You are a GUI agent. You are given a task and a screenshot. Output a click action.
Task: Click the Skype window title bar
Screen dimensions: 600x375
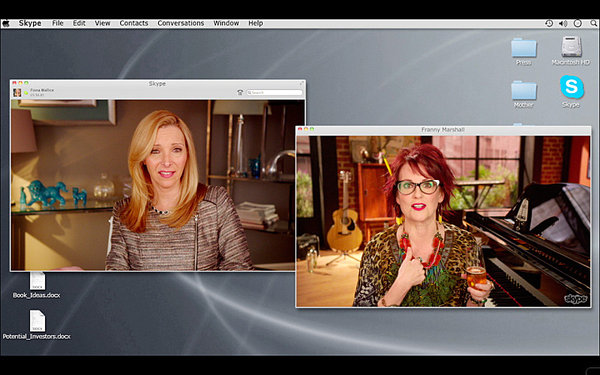coord(157,83)
